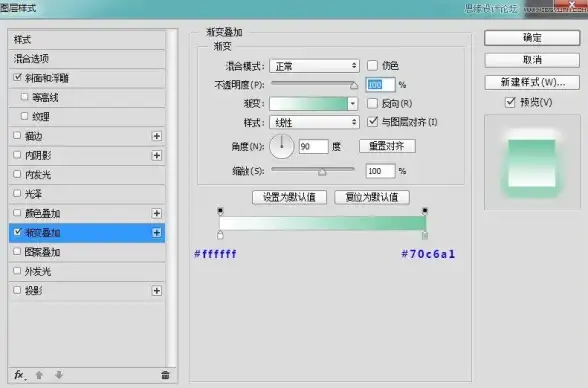Click the angle dial control

click(x=282, y=146)
